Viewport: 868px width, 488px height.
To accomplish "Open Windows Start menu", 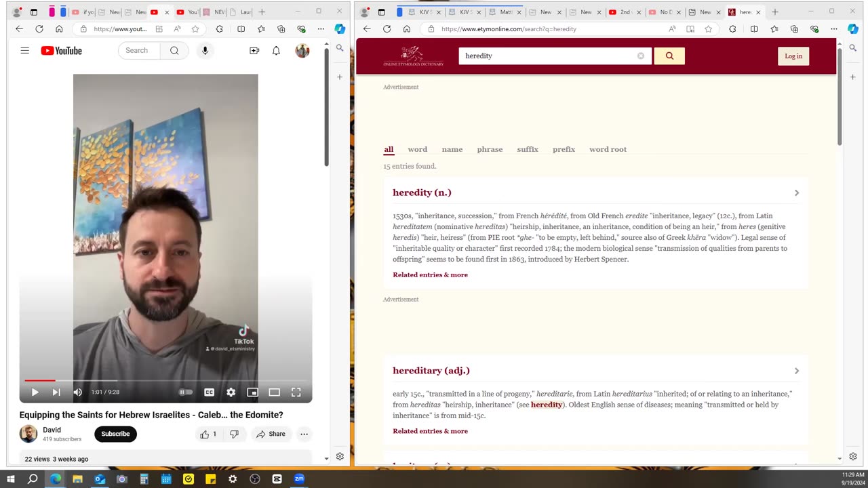I will pyautogui.click(x=10, y=479).
